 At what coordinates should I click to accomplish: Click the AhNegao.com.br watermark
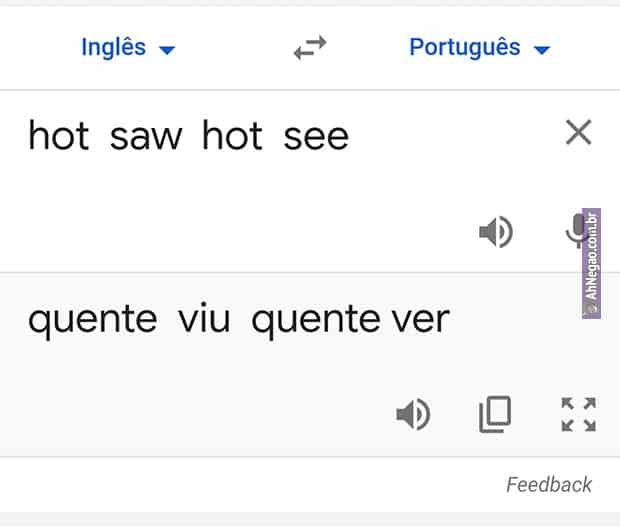click(x=591, y=263)
